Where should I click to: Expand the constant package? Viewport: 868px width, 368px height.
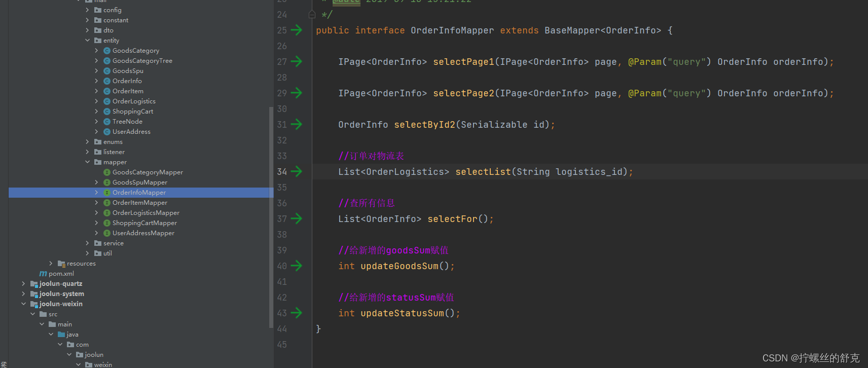87,20
